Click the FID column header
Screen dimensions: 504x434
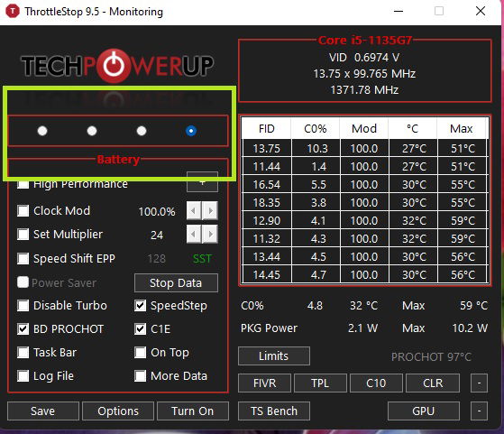pyautogui.click(x=267, y=128)
